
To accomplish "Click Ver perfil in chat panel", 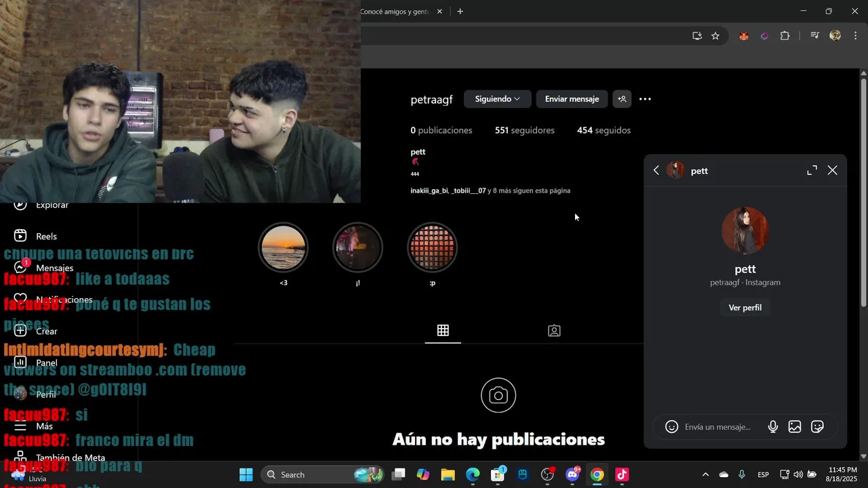I will 745,308.
